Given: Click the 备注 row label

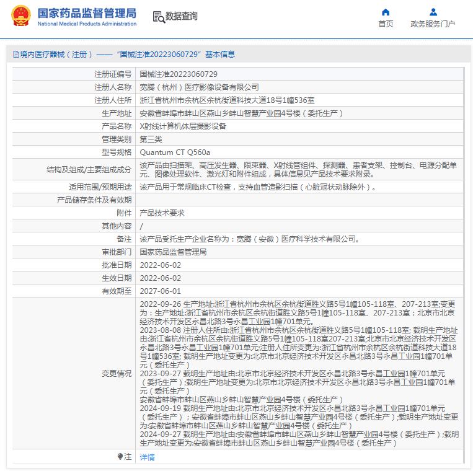Looking at the screenshot, I should pos(124,239).
